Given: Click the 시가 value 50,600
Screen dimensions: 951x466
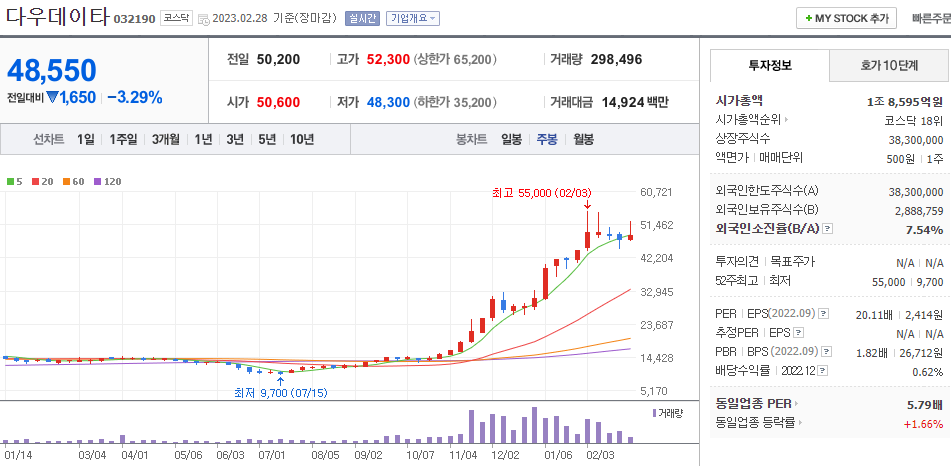Looking at the screenshot, I should [278, 103].
